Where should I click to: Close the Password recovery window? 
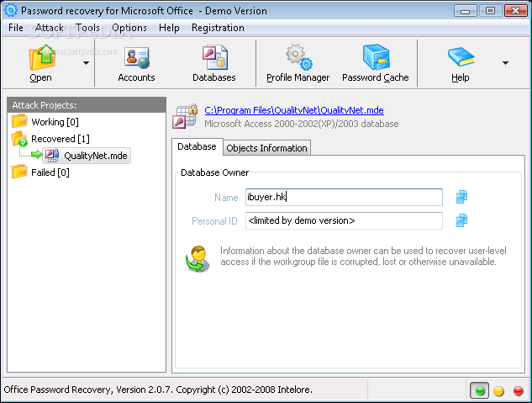[x=516, y=11]
